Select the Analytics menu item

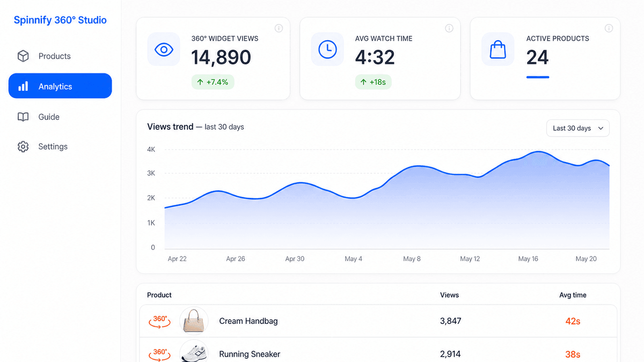(x=60, y=86)
